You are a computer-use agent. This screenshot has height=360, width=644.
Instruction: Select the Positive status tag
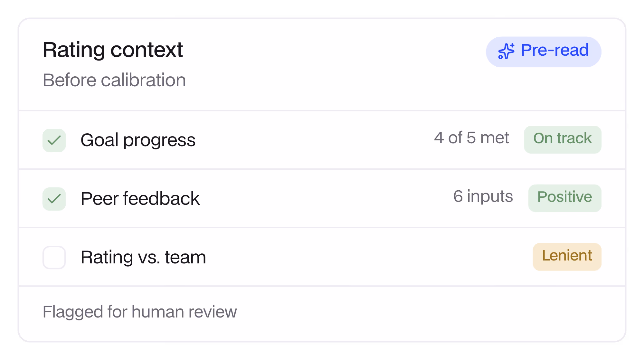point(565,198)
